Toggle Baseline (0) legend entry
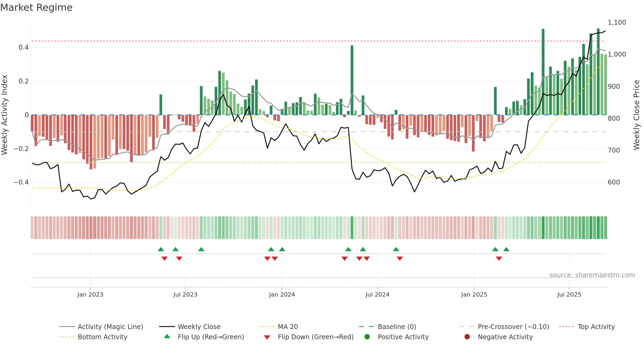This screenshot has height=362, width=644. (387, 327)
